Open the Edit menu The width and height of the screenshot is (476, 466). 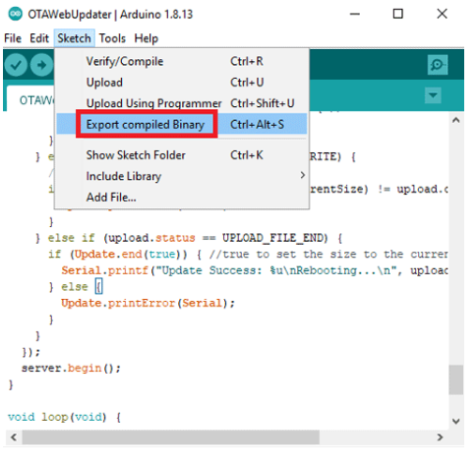39,38
